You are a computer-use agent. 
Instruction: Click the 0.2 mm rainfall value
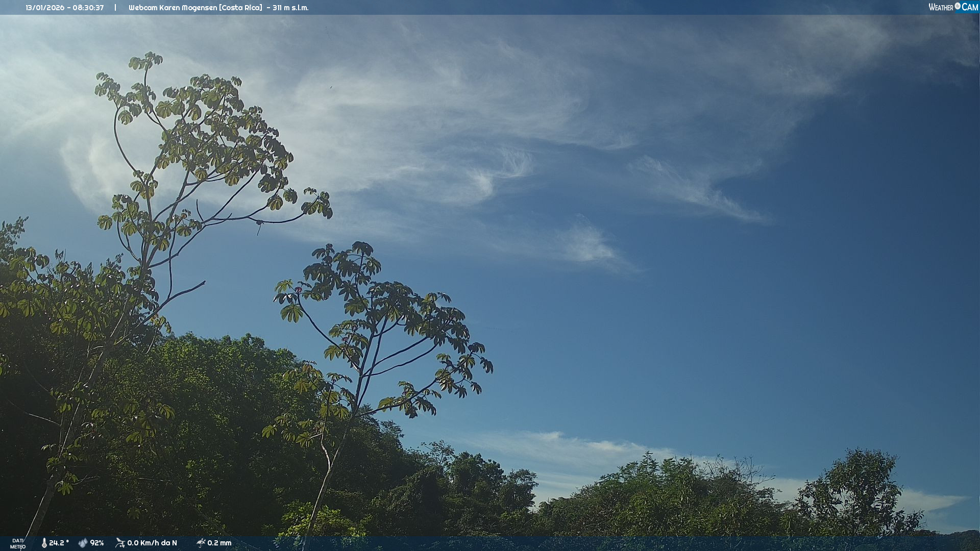coord(219,543)
